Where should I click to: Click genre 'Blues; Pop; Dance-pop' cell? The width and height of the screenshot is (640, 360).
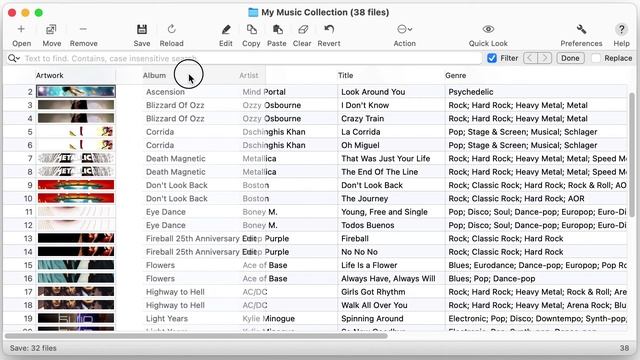(x=492, y=278)
